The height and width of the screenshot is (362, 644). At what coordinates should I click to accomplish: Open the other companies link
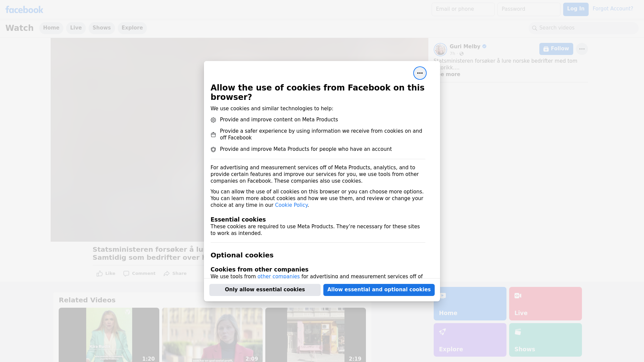click(x=278, y=277)
